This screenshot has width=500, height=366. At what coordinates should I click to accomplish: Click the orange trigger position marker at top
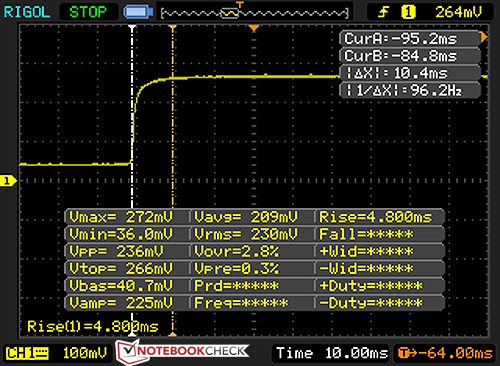254,28
